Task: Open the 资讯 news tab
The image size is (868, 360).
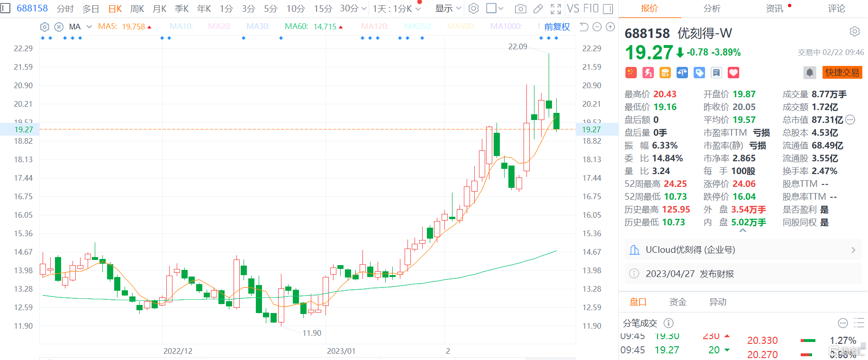Action: coord(775,9)
